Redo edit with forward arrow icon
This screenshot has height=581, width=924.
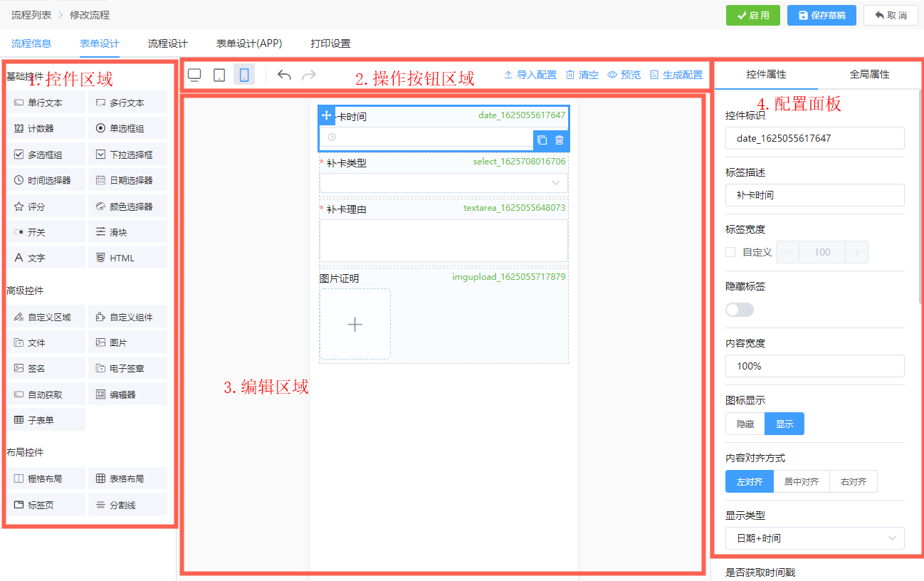click(x=309, y=75)
